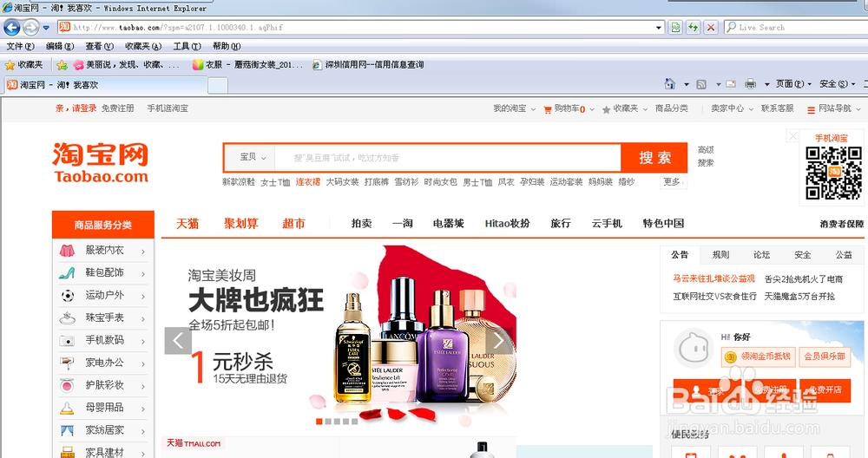Click the 母婴用品 category icon
868x458 pixels.
point(67,409)
